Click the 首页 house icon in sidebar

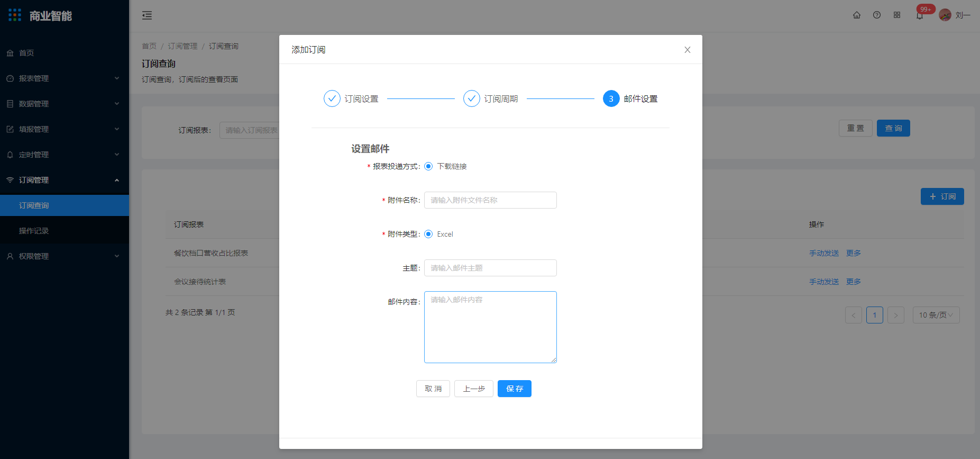(10, 53)
